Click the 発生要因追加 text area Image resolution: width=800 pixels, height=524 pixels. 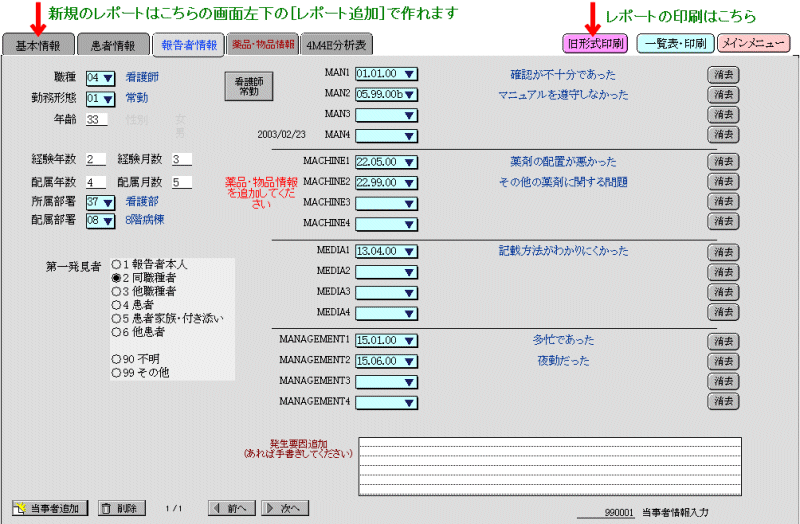tap(550, 459)
